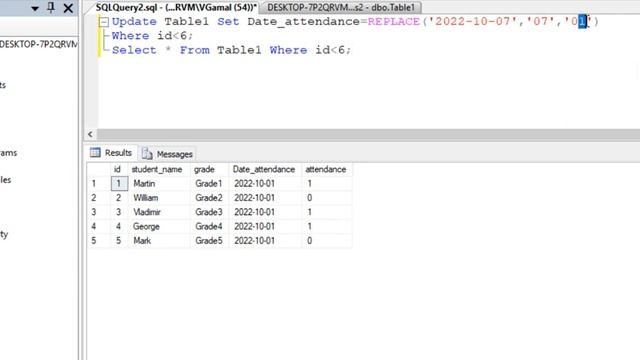
Task: Switch to dbo.Table1 tab
Action: 341,7
